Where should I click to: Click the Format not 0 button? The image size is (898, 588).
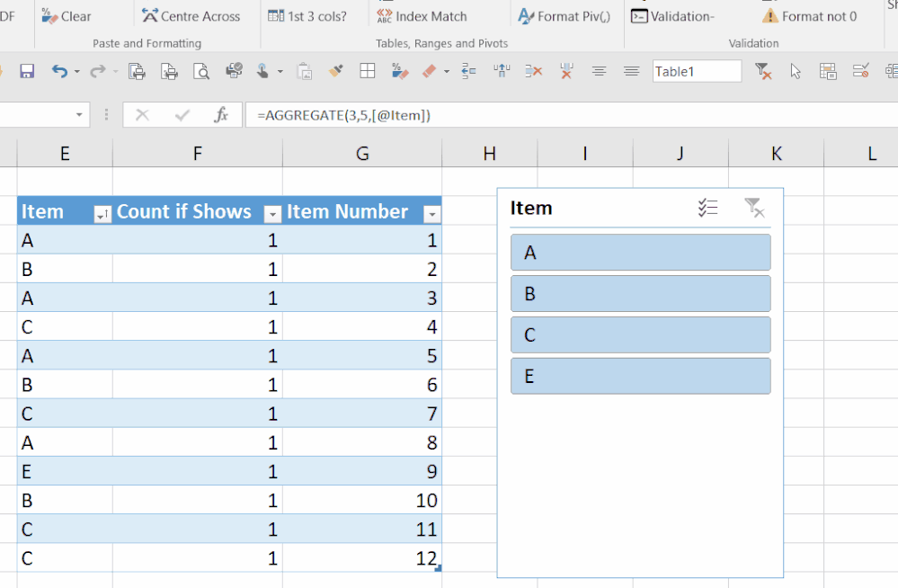coord(809,16)
